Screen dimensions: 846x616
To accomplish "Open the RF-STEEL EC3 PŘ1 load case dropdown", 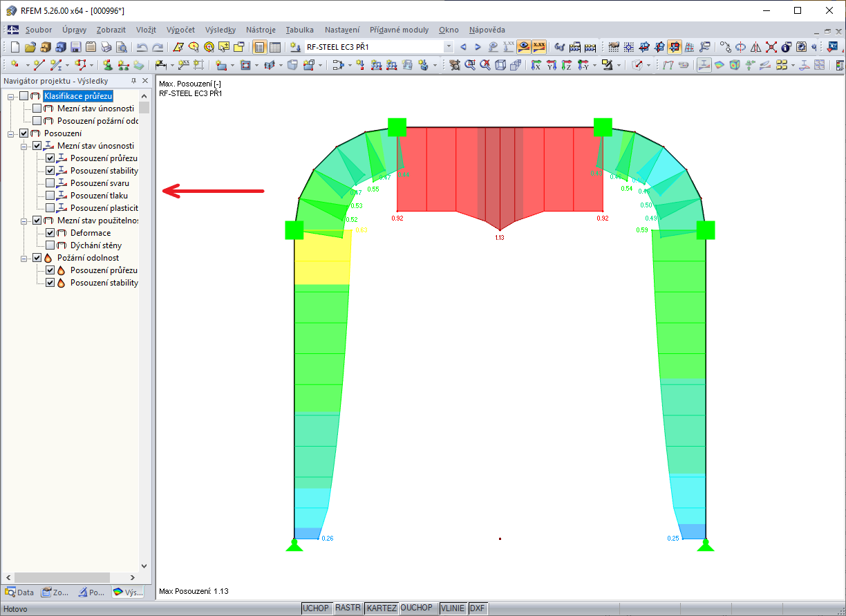I will point(449,47).
